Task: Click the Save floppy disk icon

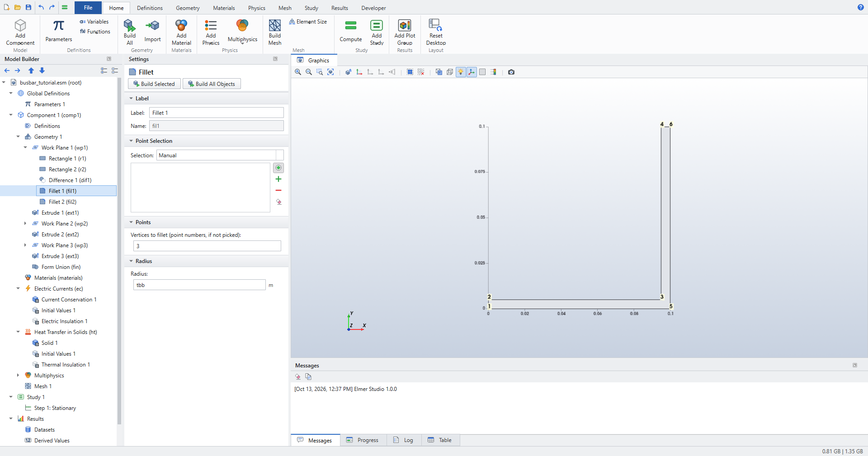Action: 28,7
